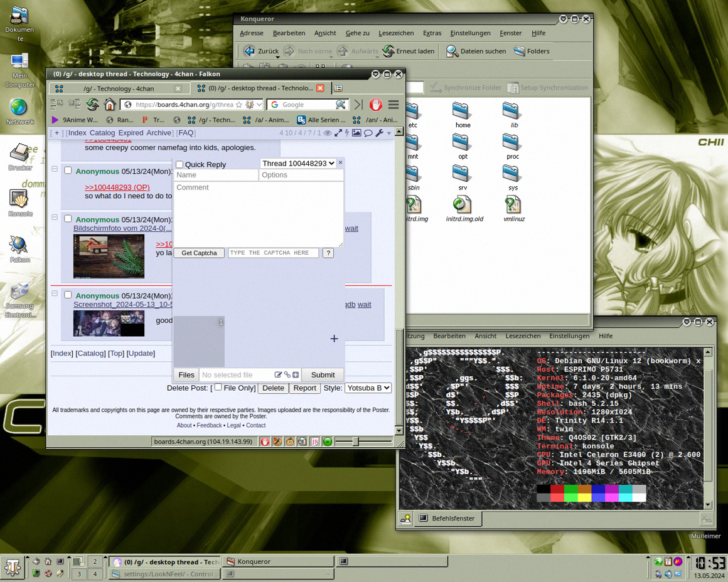Click the red swatch in Konsole palette
This screenshot has height=582, width=728.
pos(557,489)
